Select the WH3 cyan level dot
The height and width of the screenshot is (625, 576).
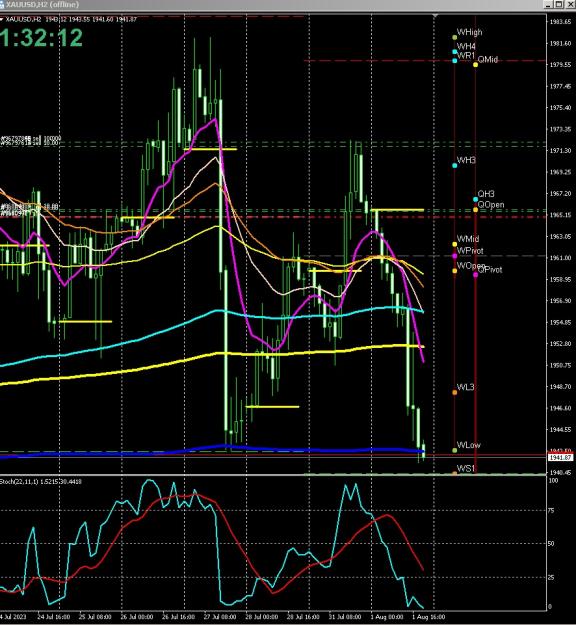tap(455, 165)
